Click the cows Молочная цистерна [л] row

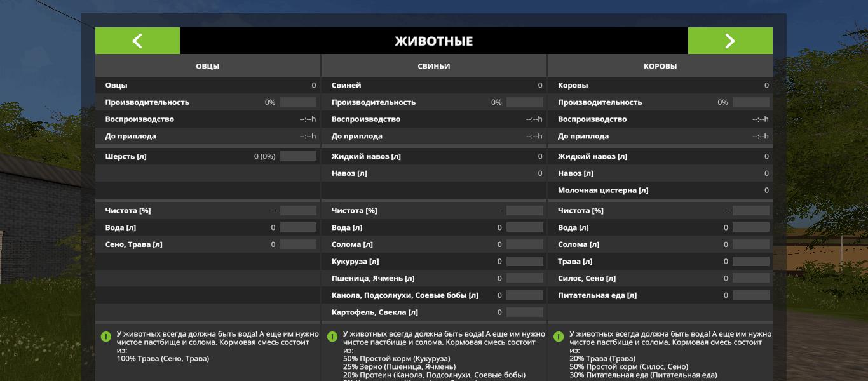660,190
